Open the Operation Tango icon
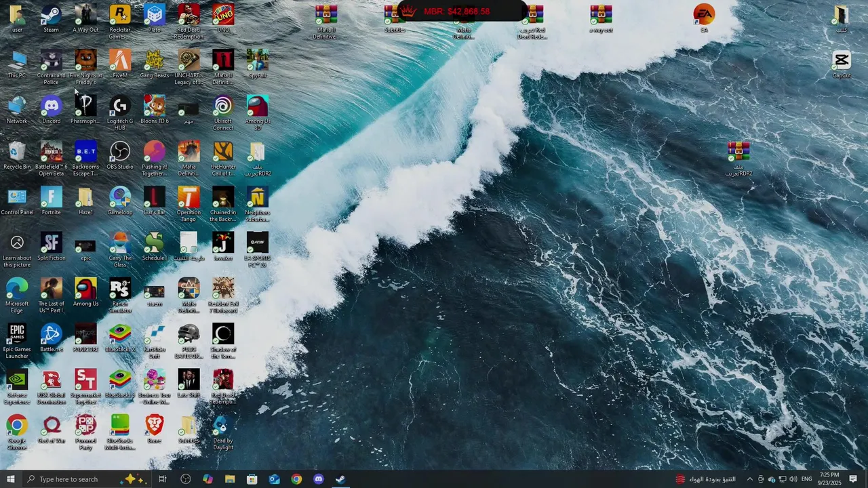The image size is (868, 488). [189, 205]
